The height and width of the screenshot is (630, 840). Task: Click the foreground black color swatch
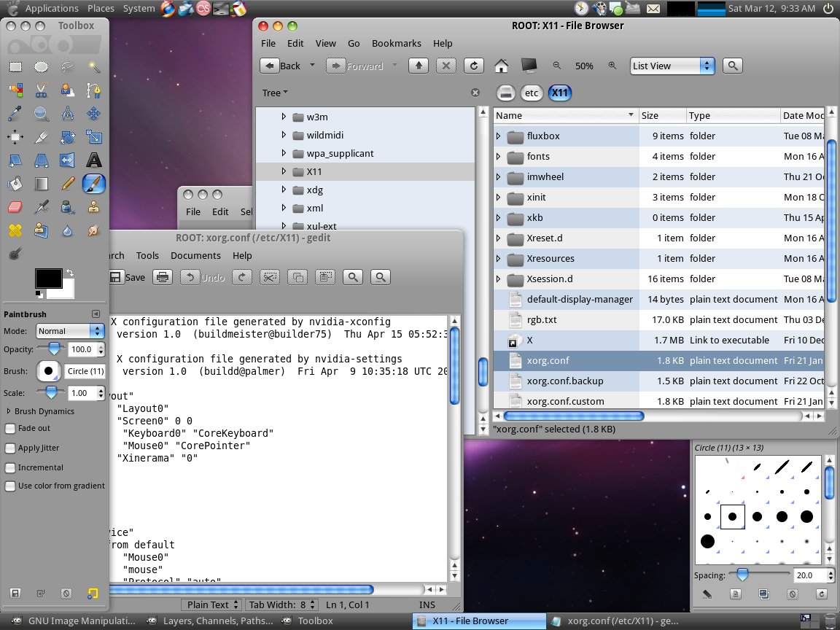click(48, 279)
